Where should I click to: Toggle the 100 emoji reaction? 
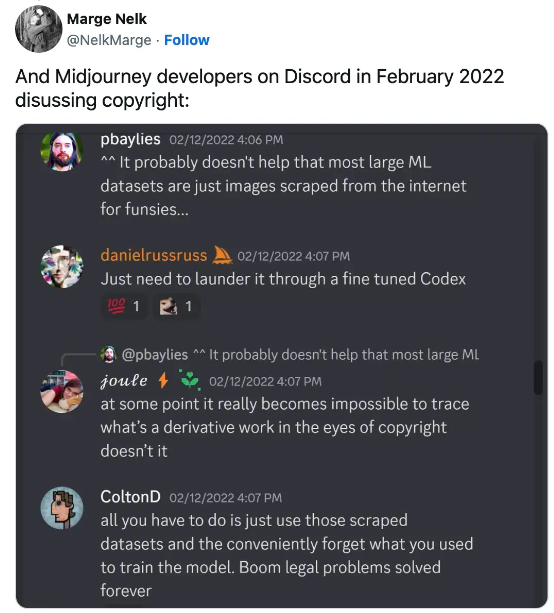click(x=124, y=306)
